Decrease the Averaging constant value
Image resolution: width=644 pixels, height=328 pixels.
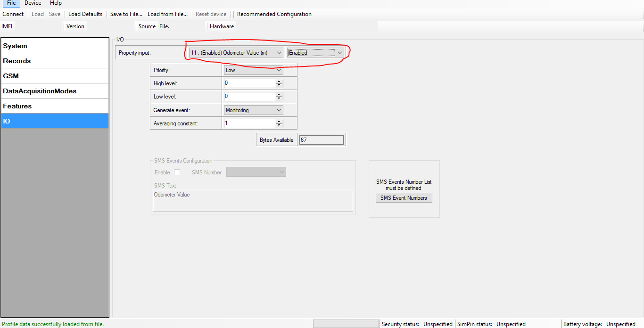[279, 126]
